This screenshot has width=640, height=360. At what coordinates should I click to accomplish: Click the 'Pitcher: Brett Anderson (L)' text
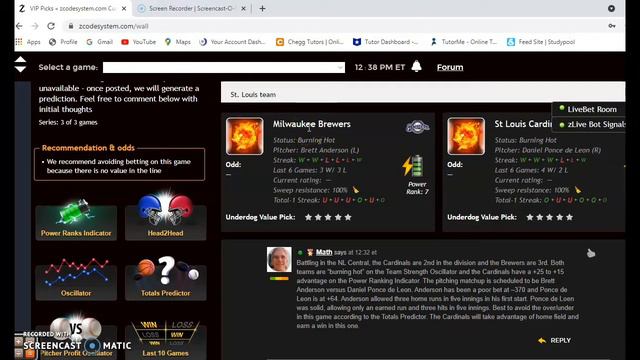coord(316,150)
